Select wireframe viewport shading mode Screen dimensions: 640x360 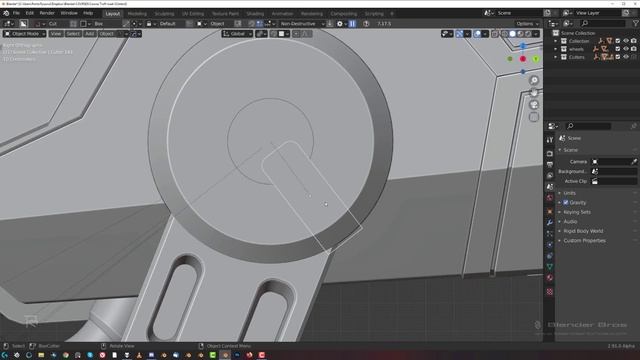pyautogui.click(x=504, y=33)
